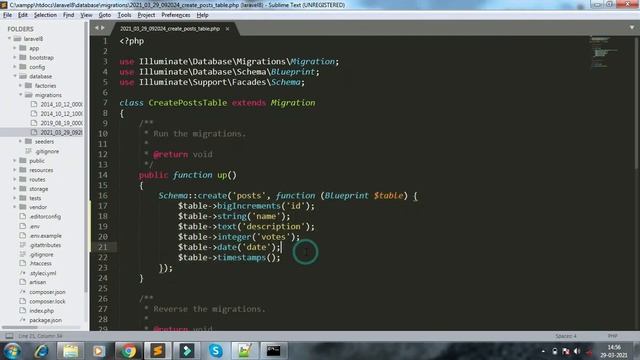Expand the factories folder
This screenshot has height=360, width=640.
click(20, 86)
